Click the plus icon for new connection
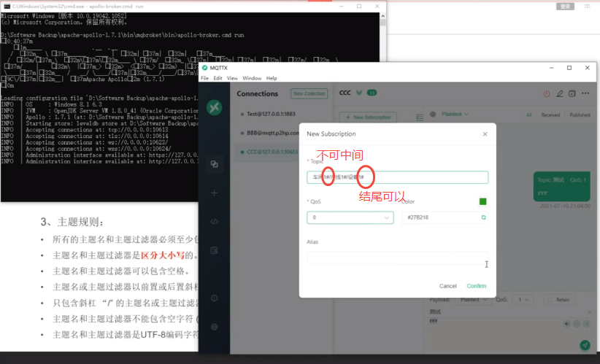 click(x=215, y=193)
